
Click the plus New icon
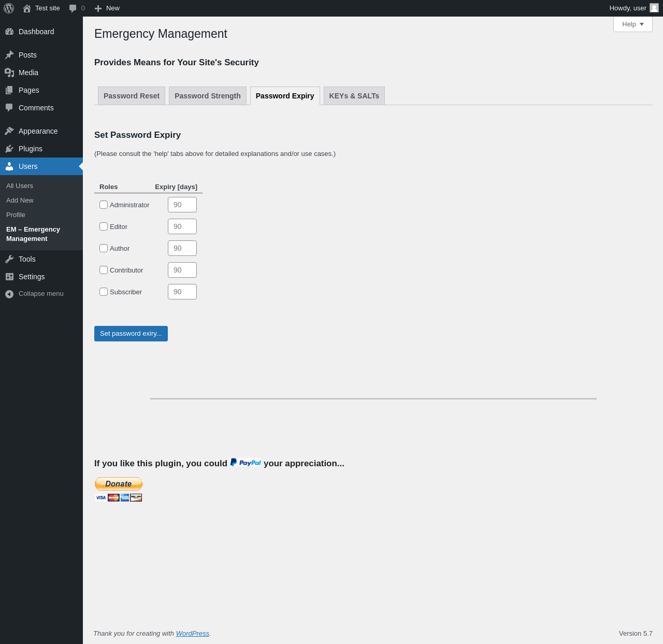(98, 8)
